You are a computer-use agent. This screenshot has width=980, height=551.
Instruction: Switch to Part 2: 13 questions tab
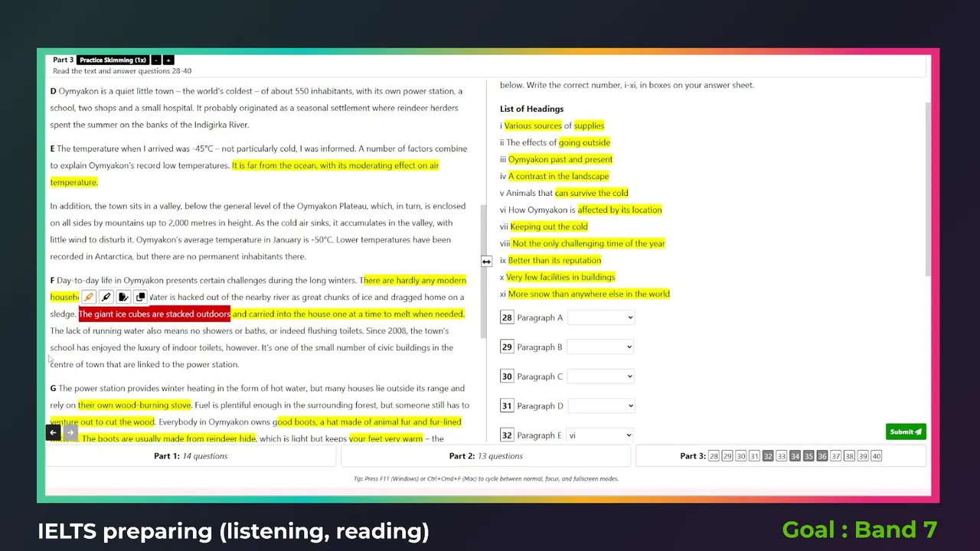(x=486, y=456)
